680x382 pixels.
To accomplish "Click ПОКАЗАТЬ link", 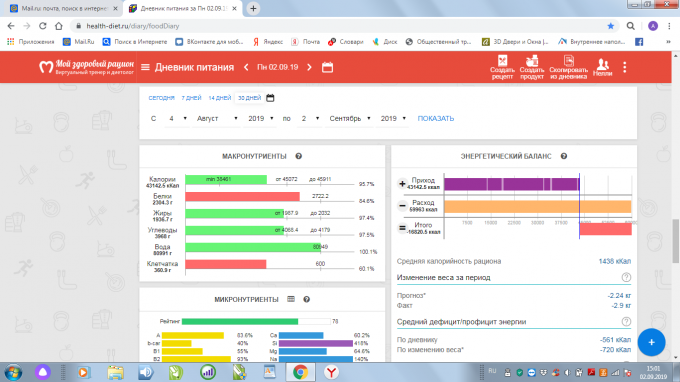I will (x=436, y=118).
